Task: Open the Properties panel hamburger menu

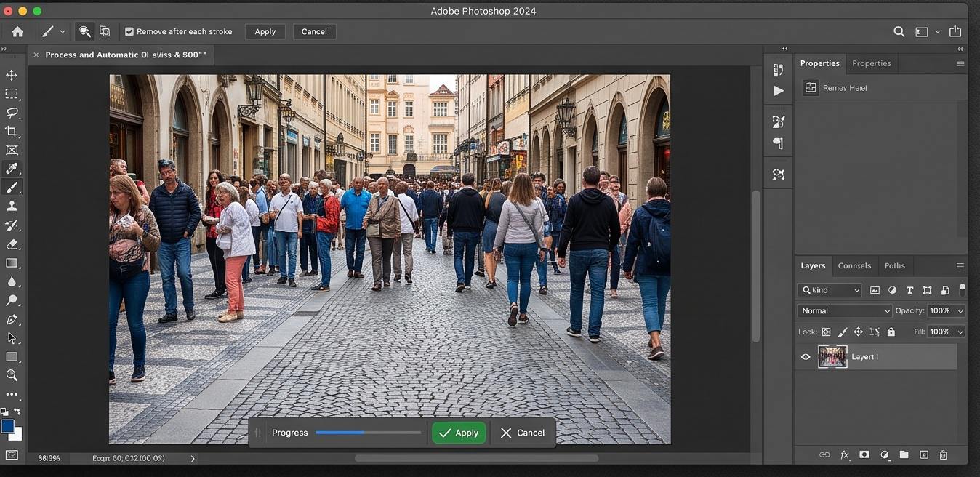Action: 960,63
